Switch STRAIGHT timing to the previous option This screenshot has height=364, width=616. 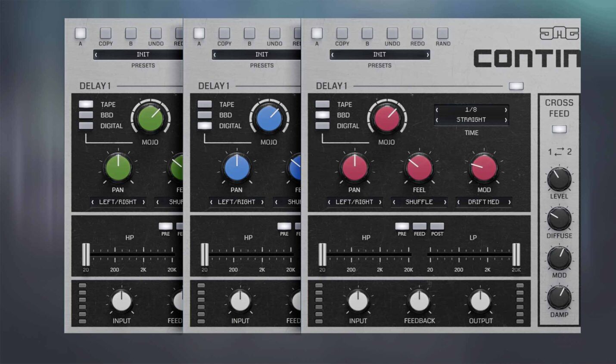pos(437,120)
